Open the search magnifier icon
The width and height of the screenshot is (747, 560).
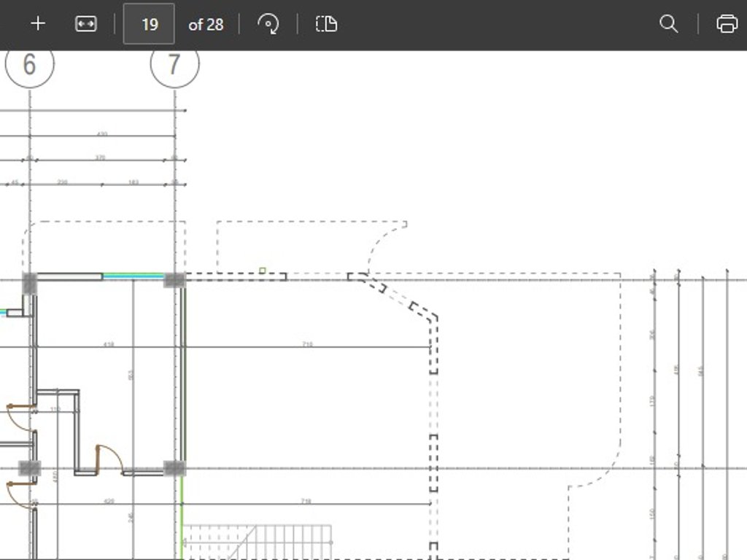[x=668, y=24]
